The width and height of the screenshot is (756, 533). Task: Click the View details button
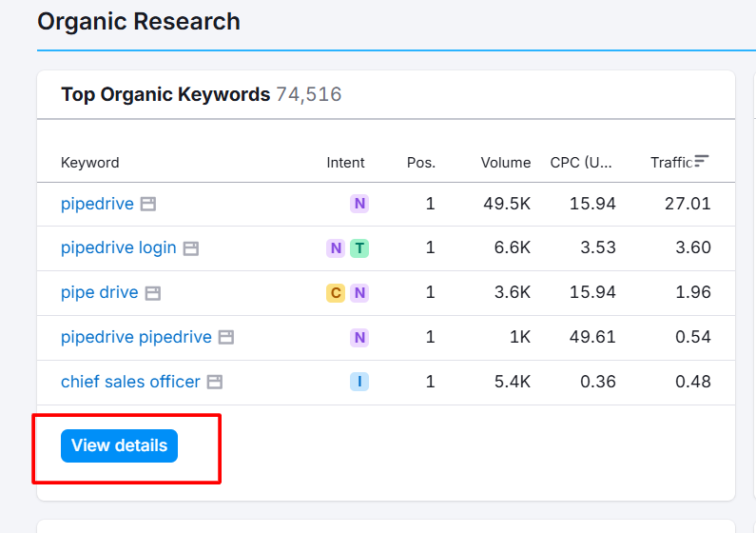(x=119, y=445)
